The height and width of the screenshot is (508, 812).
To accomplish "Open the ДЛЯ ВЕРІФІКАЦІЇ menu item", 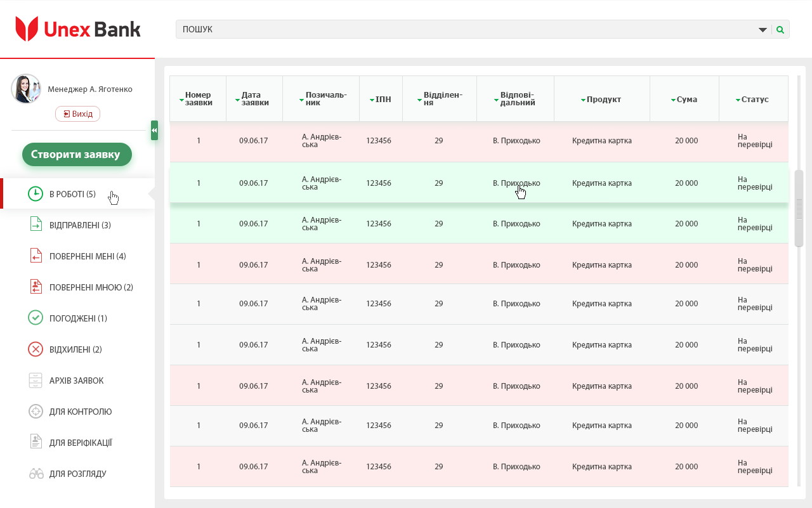I will 81,443.
